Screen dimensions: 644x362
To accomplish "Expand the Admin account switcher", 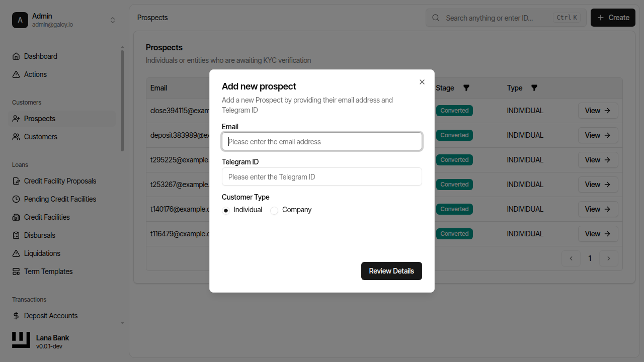I will click(113, 20).
